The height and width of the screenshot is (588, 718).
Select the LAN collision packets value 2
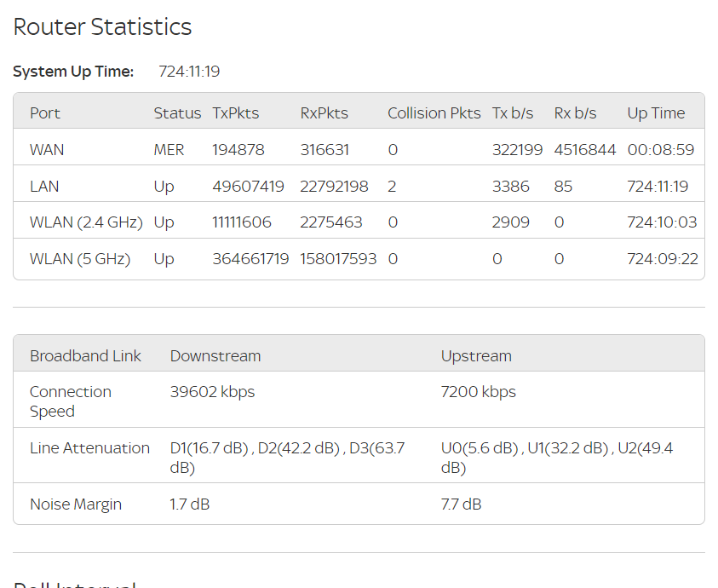(392, 187)
